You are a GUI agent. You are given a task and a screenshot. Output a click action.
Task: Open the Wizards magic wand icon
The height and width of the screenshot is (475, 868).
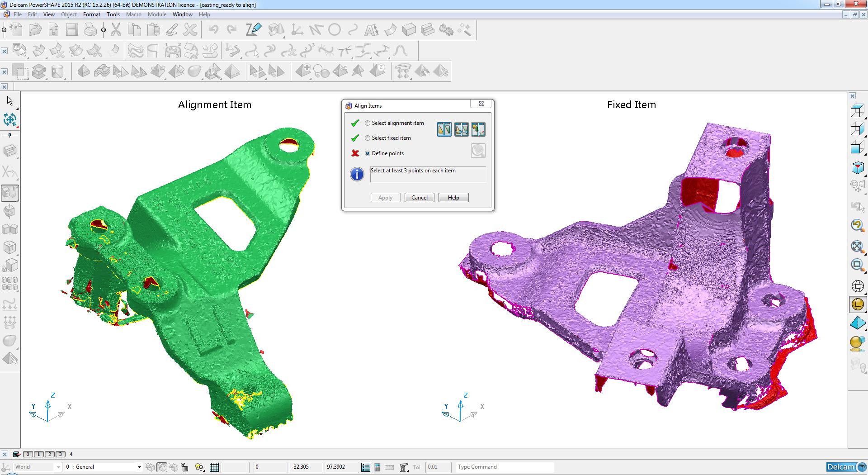point(464,30)
